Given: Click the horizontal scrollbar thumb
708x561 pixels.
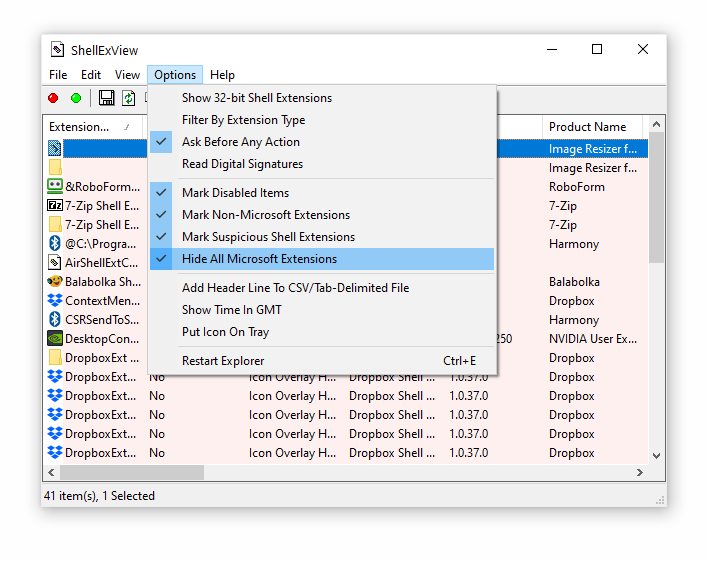Looking at the screenshot, I should tap(132, 472).
